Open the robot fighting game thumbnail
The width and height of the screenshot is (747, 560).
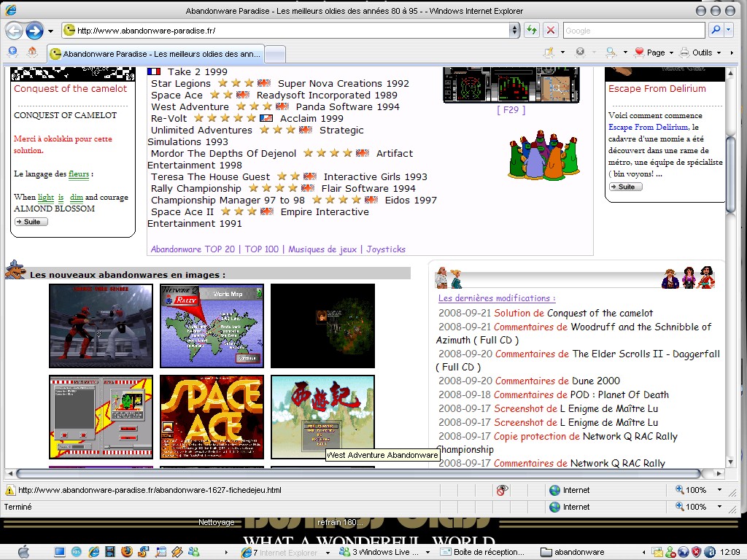[x=101, y=326]
